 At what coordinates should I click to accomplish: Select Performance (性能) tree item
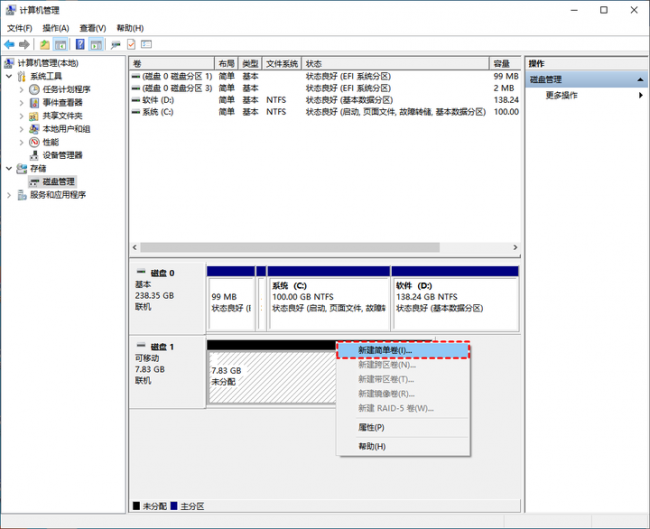[x=51, y=142]
